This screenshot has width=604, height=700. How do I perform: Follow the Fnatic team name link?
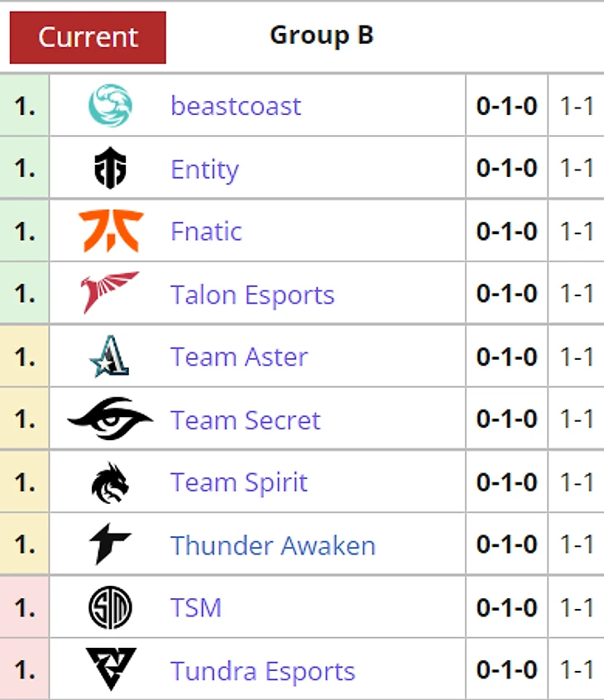coord(206,232)
